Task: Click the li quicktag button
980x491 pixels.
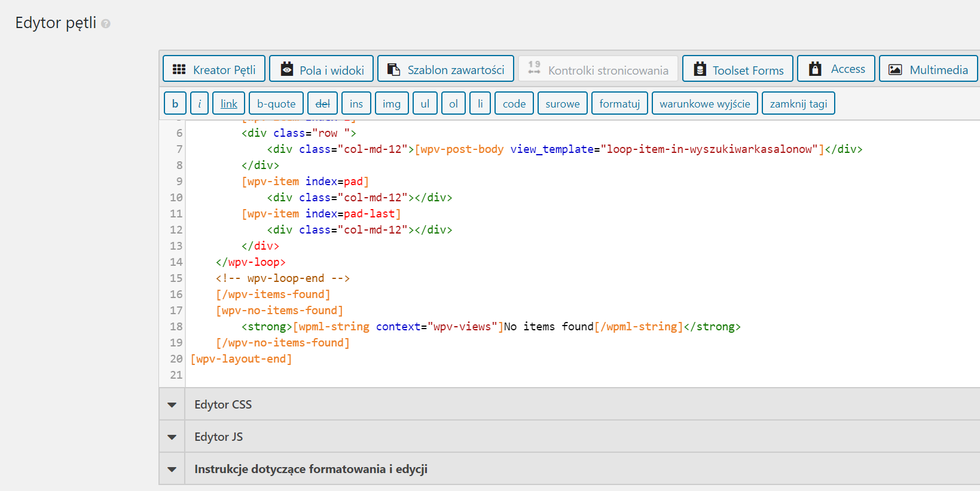Action: [480, 103]
